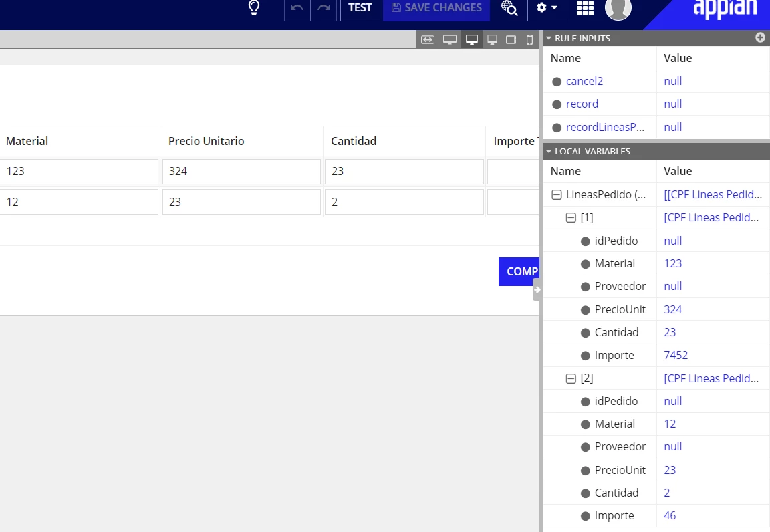Select the wide desktop preview
Image resolution: width=770 pixels, height=532 pixels.
(x=450, y=40)
